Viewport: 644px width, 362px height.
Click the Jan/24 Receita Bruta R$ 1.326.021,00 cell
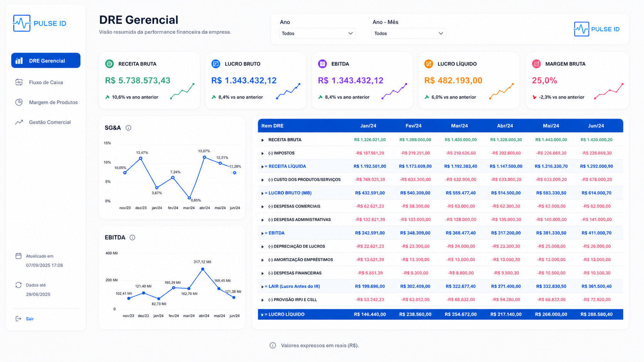click(x=370, y=140)
